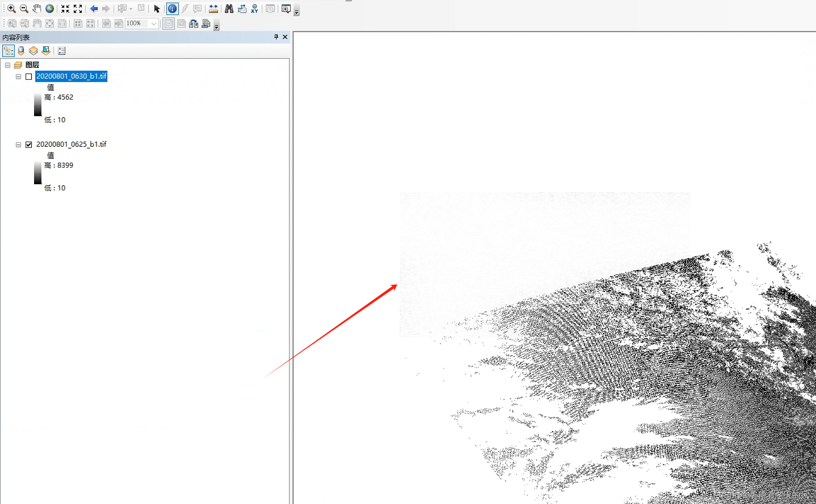Select the Zoom In tool

pos(11,9)
